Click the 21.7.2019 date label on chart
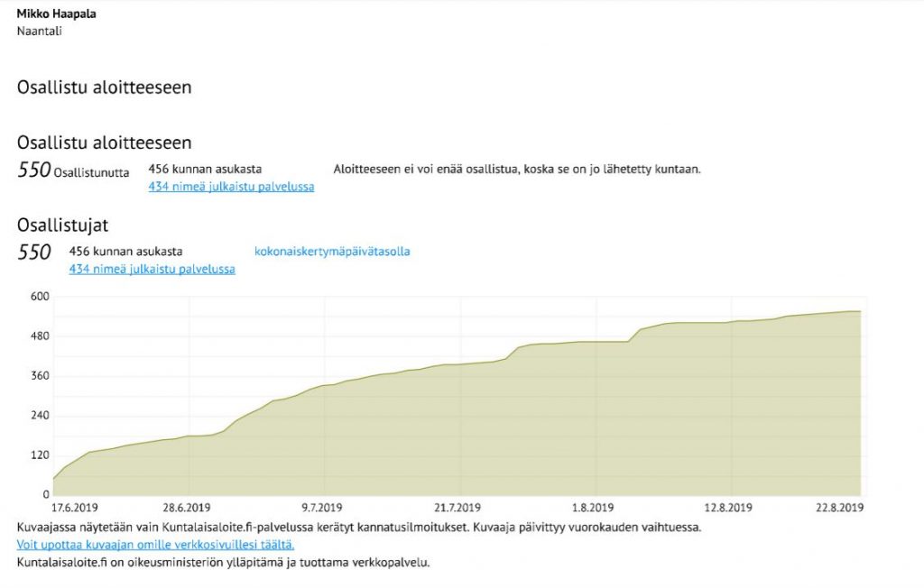The height and width of the screenshot is (588, 924). tap(456, 508)
